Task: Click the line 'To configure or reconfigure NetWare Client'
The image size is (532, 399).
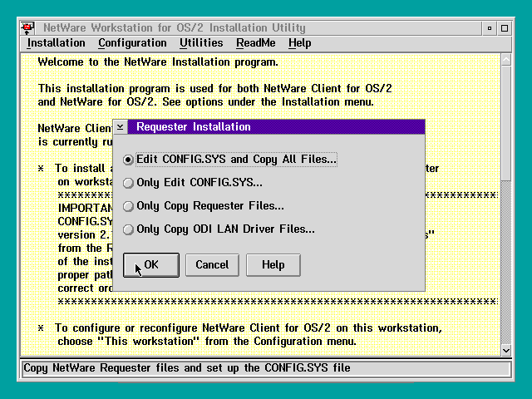Action: click(x=249, y=328)
